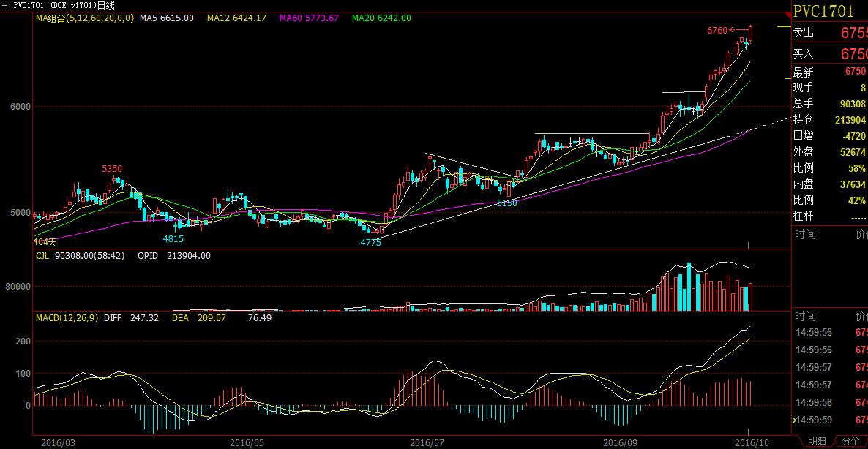Image resolution: width=868 pixels, height=449 pixels.
Task: Click the latest candlestick near 6760
Action: click(x=751, y=33)
